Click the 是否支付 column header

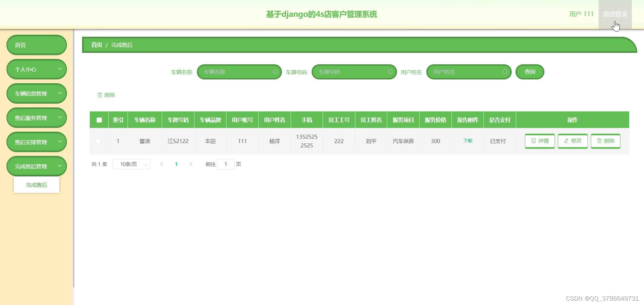(x=500, y=120)
